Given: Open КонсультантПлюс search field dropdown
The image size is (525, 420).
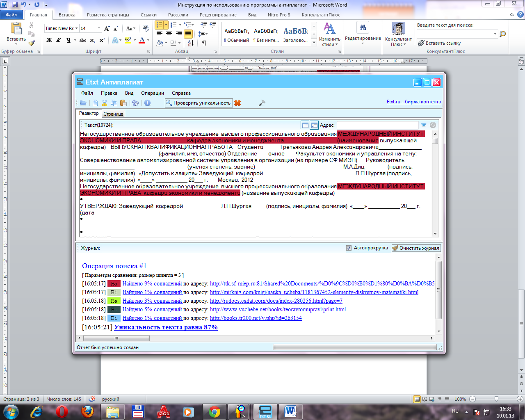Looking at the screenshot, I should tap(495, 34).
